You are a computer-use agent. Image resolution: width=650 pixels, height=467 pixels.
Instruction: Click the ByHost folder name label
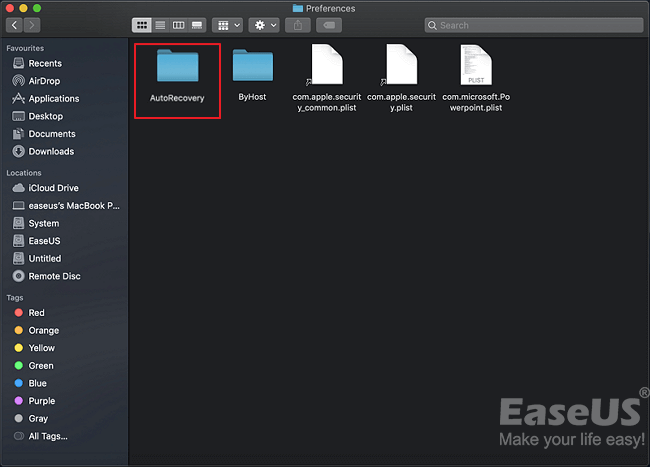[252, 97]
